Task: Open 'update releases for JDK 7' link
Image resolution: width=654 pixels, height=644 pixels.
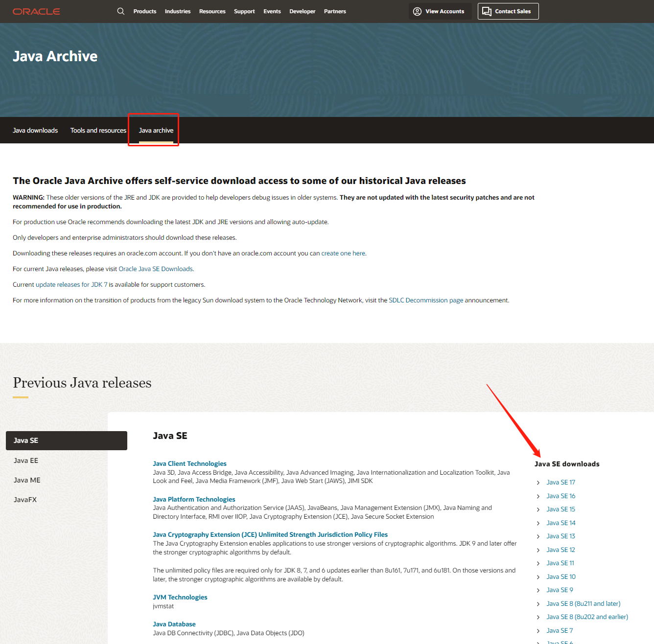Action: coord(71,284)
